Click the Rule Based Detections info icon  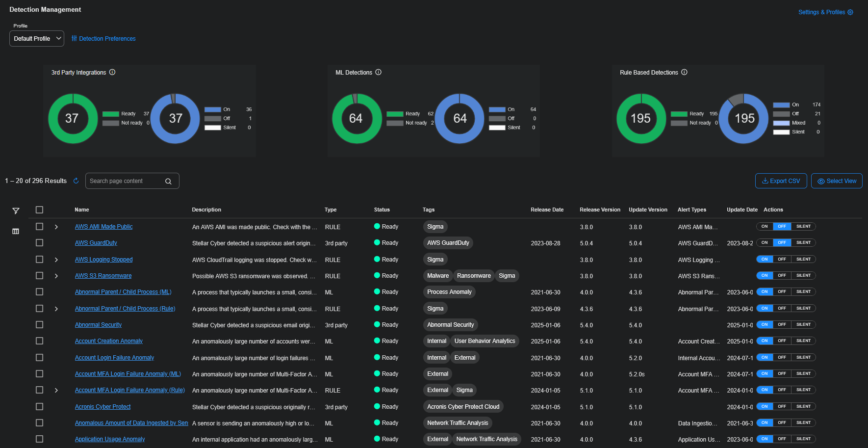tap(685, 72)
